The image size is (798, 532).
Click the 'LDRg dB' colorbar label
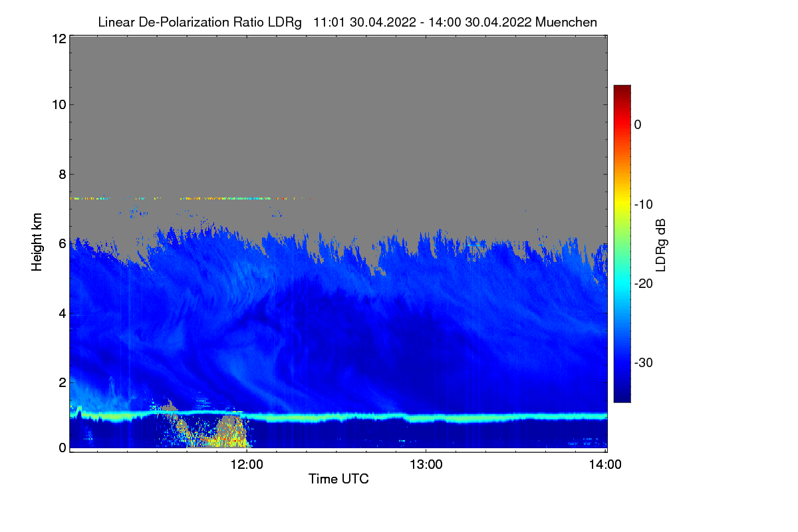tap(660, 244)
